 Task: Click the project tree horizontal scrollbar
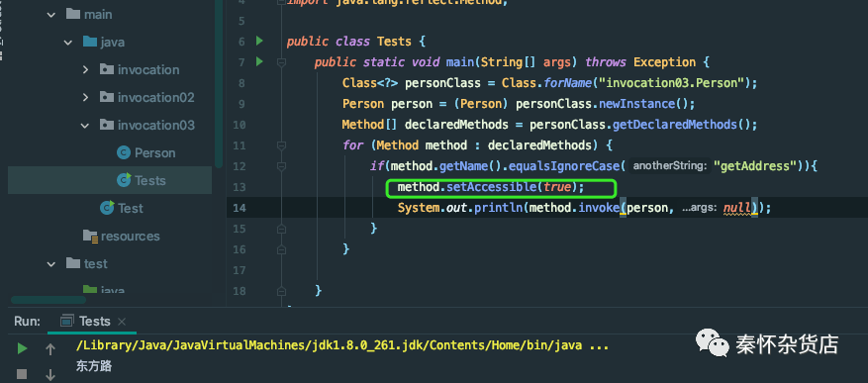pos(48,300)
